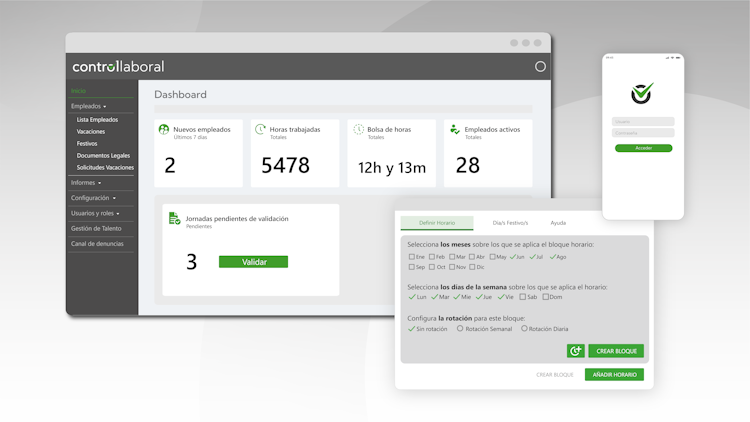
Task: Click the AÑADIR HORARIO button
Action: (614, 375)
